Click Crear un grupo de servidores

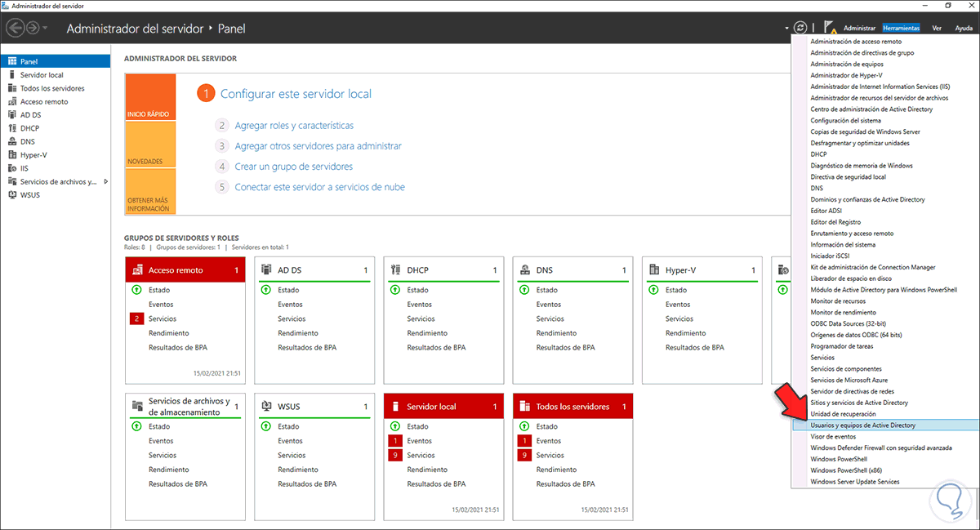(293, 167)
